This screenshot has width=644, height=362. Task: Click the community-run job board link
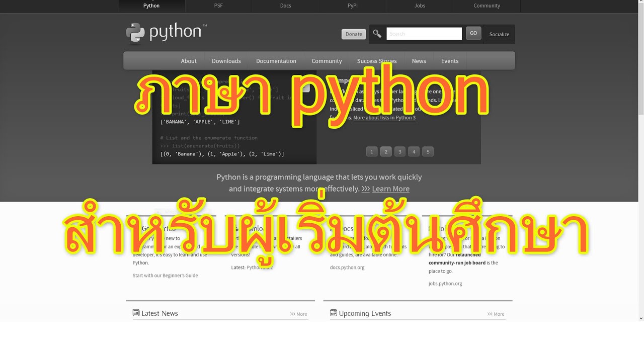[x=457, y=262]
